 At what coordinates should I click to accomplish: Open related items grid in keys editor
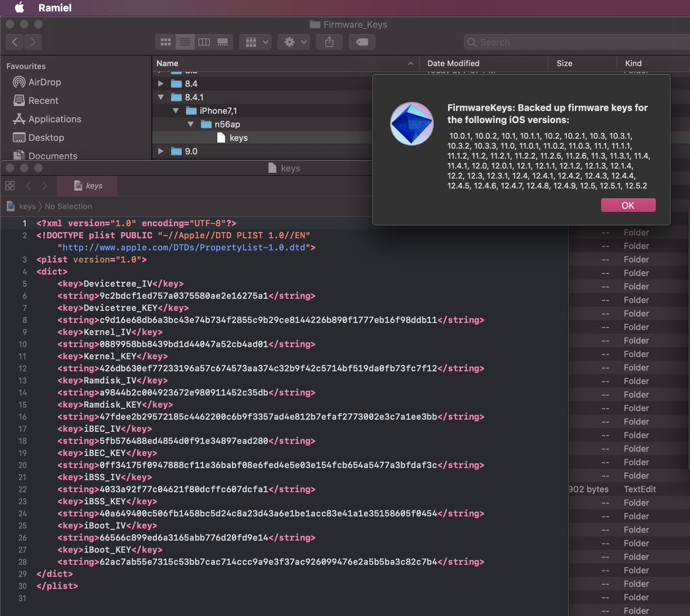tap(10, 186)
